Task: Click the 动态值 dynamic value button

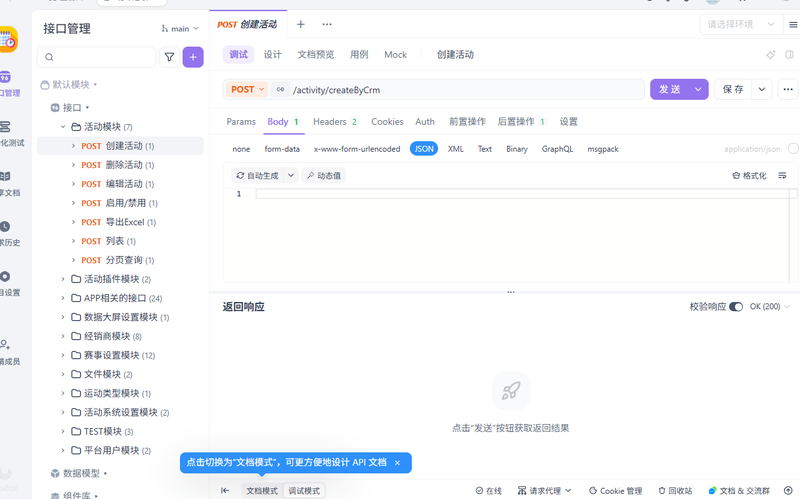Action: pyautogui.click(x=323, y=176)
